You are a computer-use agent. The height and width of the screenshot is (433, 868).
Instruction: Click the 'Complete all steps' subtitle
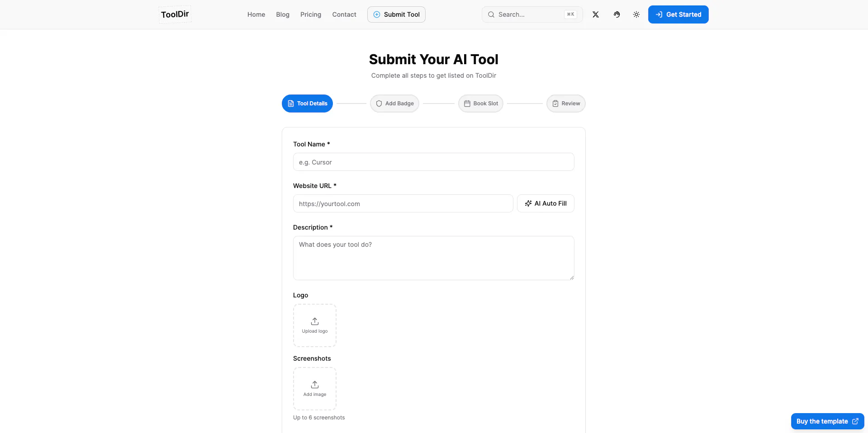pyautogui.click(x=434, y=75)
